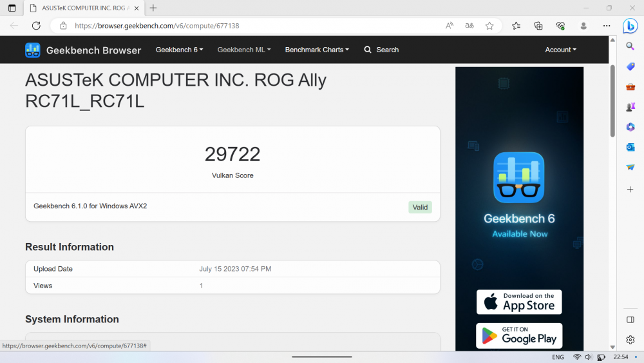Click the profile avatar icon

coord(583,26)
